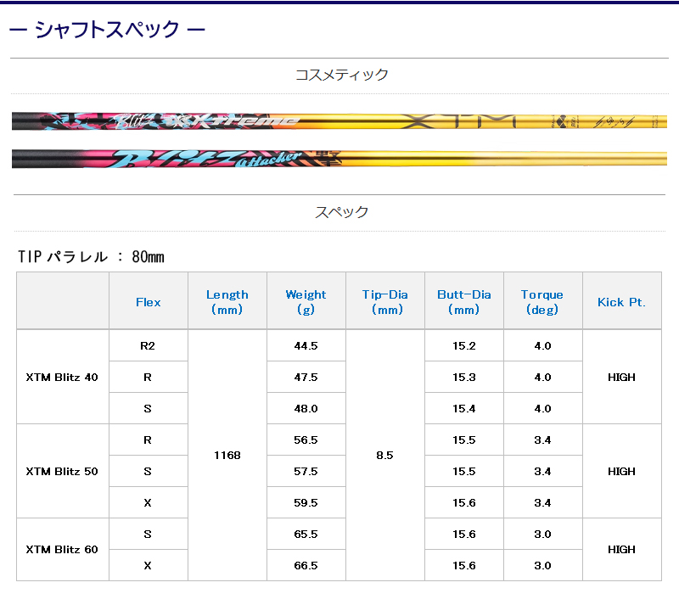Click the 65.5 weight cell
679x616 pixels.
[306, 534]
